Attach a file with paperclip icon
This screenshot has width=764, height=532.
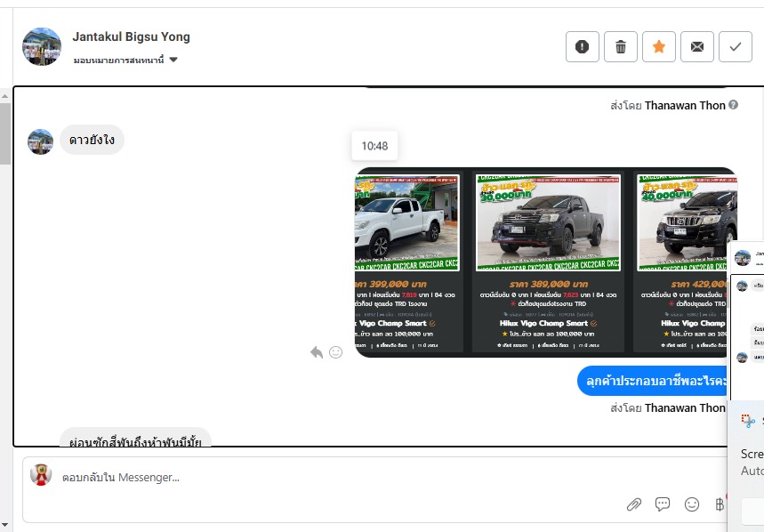point(634,504)
